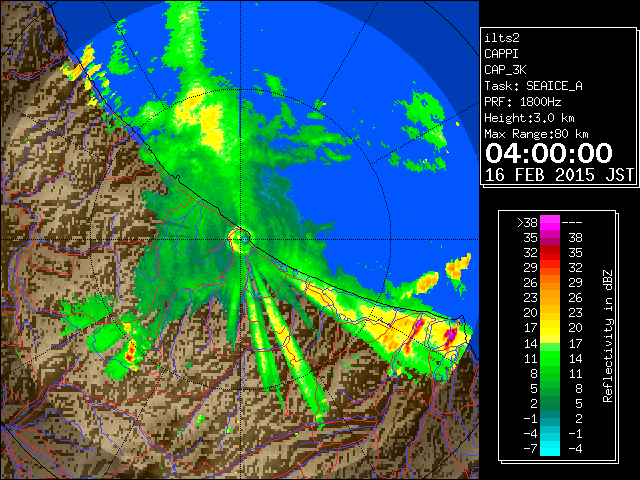The height and width of the screenshot is (480, 640).
Task: Click the 'PRF: 1800Hz' text
Action: (522, 102)
